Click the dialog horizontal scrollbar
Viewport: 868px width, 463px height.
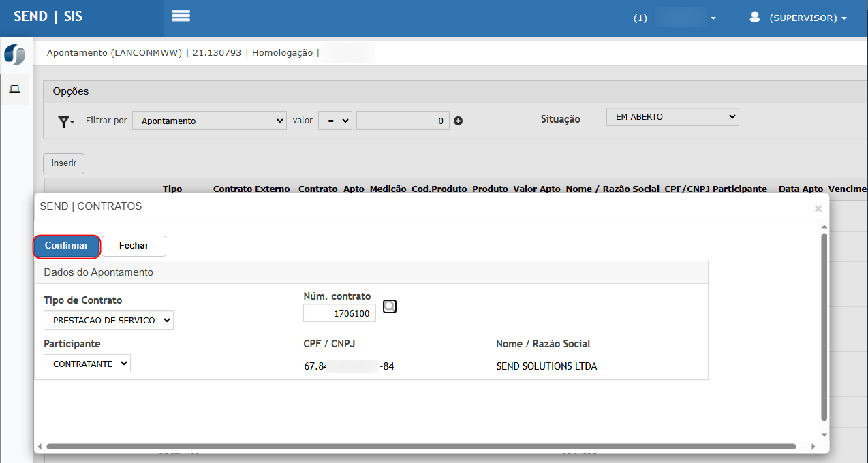[420, 447]
